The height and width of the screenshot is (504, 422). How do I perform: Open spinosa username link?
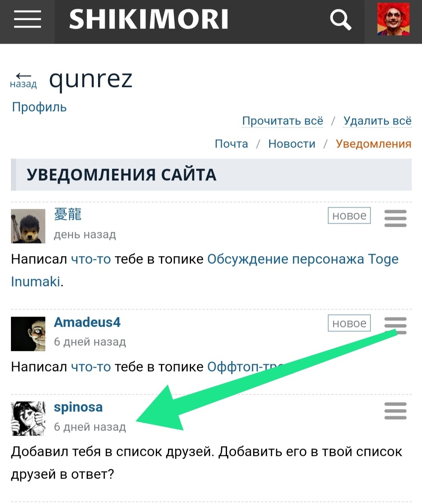[x=78, y=407]
